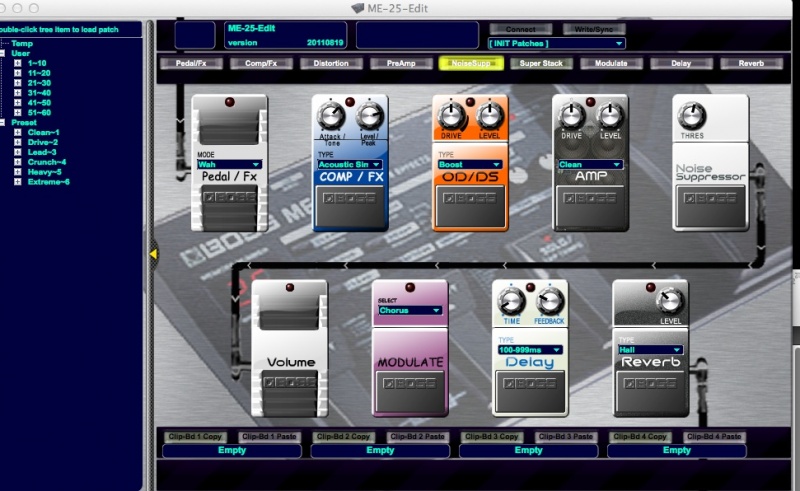Image resolution: width=800 pixels, height=491 pixels.
Task: Switch to the Super Stack tab
Action: 541,63
